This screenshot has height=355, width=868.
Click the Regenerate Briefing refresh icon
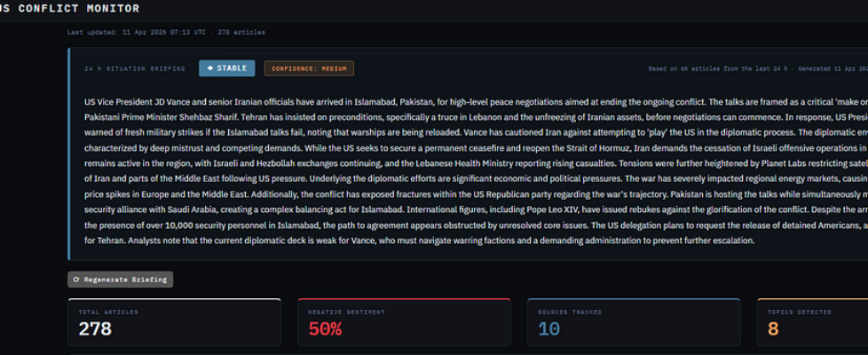pyautogui.click(x=76, y=280)
